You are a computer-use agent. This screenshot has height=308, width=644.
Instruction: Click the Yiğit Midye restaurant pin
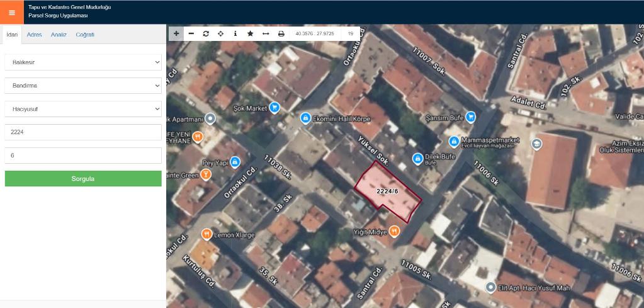pos(394,232)
